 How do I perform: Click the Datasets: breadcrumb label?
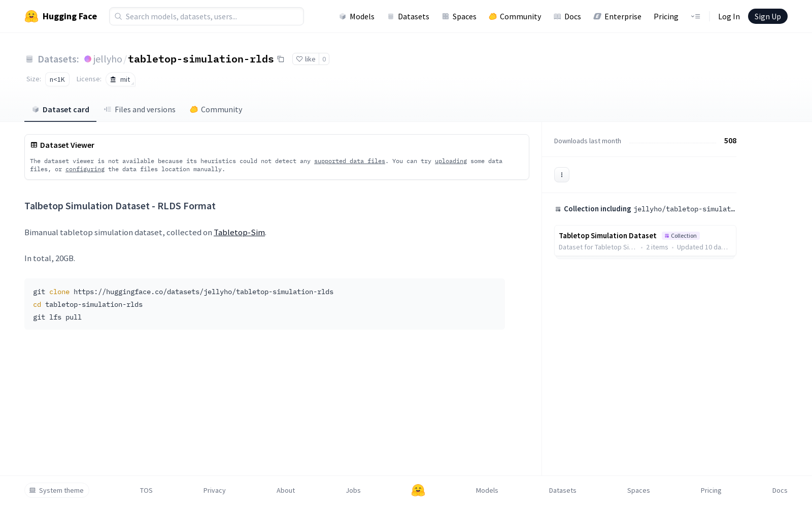coord(58,59)
